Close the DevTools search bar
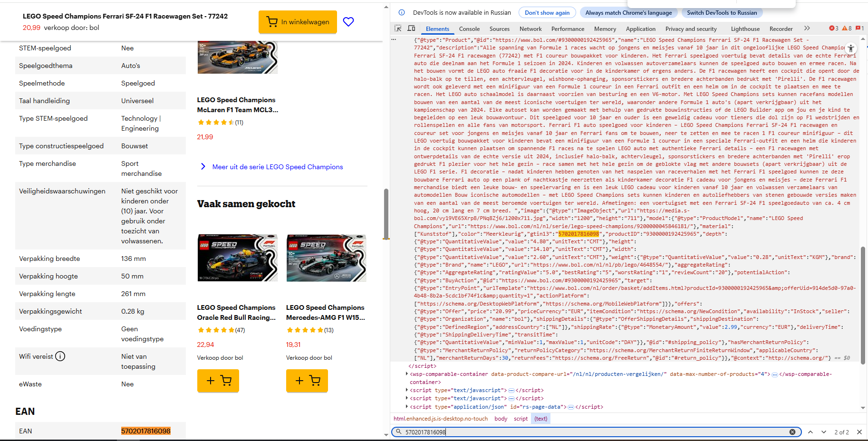Viewport: 868px width, 441px height. click(x=859, y=432)
